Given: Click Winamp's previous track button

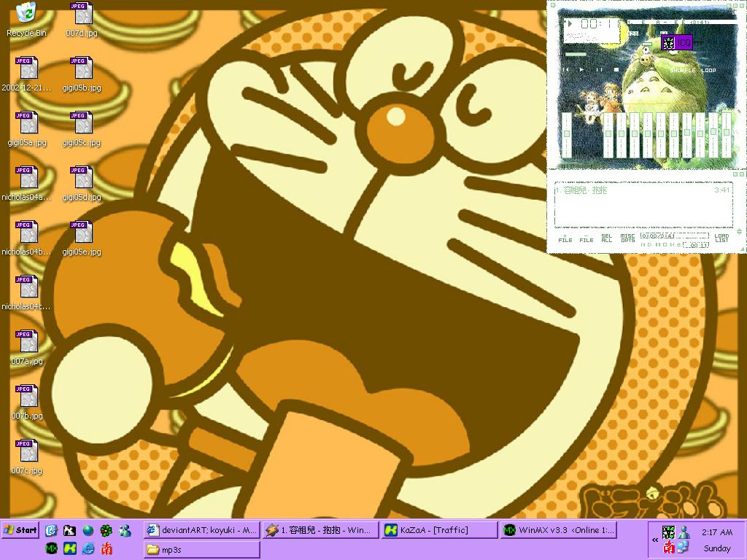Looking at the screenshot, I should 566,69.
